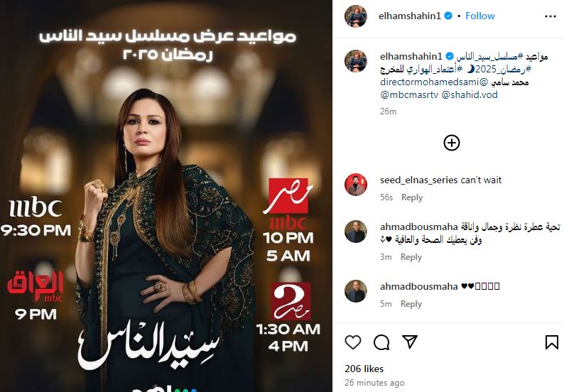Load more comments with plus circle
This screenshot has width=564, height=392.
point(452,143)
